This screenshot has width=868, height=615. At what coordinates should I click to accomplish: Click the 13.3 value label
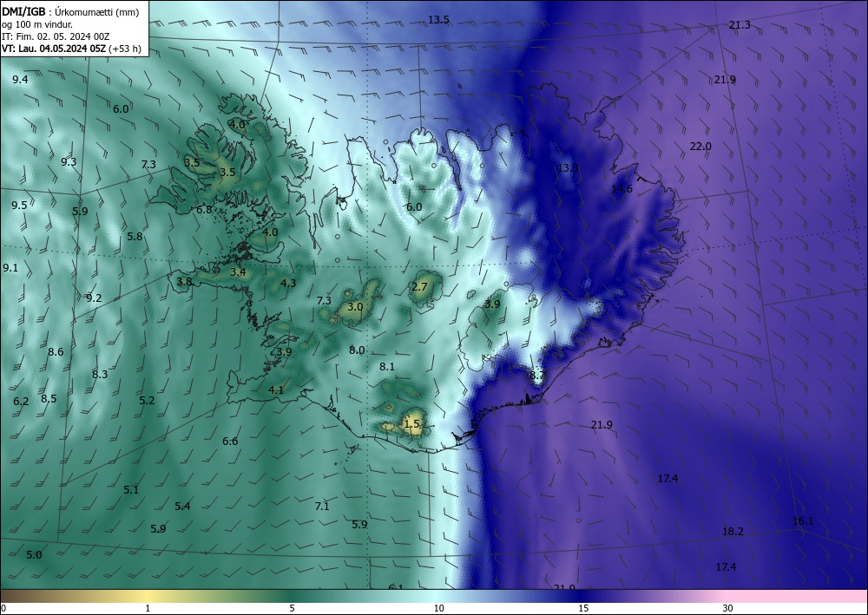coord(568,168)
